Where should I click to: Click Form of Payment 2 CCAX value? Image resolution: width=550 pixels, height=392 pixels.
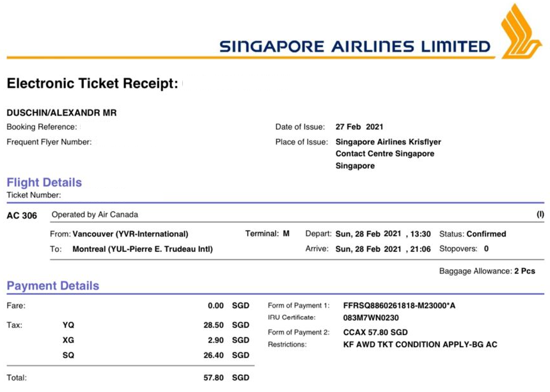coord(375,333)
